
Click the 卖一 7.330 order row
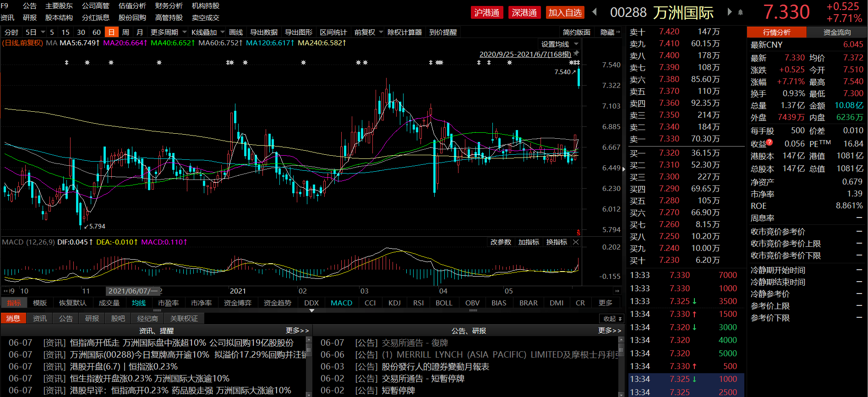click(x=686, y=138)
